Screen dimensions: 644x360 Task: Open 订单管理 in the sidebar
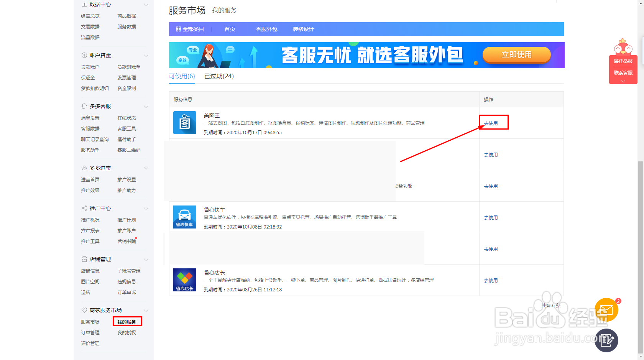(x=90, y=332)
